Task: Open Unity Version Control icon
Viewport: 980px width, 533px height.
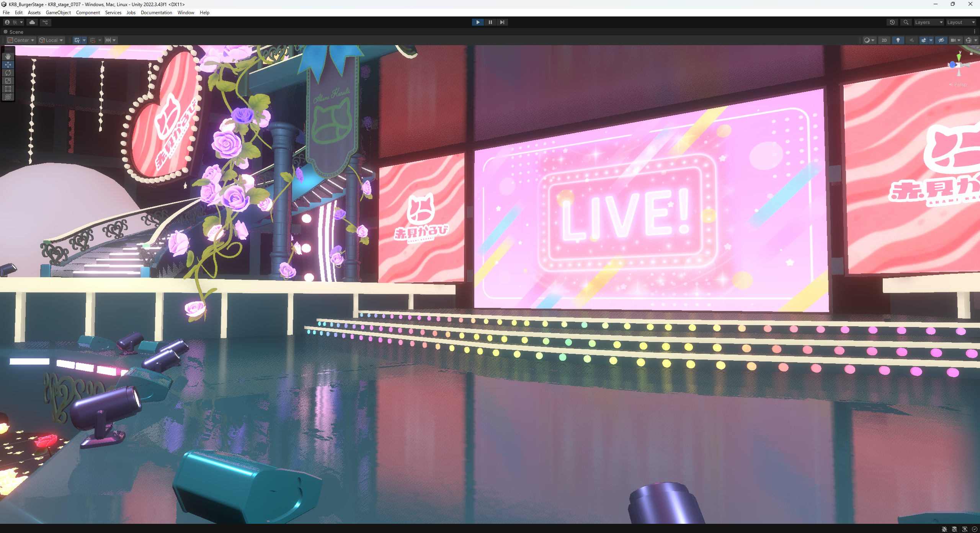Action: point(45,22)
